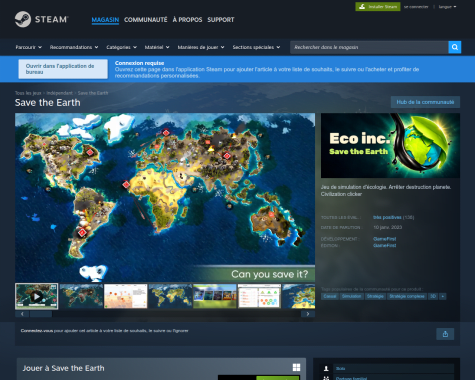475x380 pixels.
Task: Click the Steam logo in header
Action: click(x=41, y=19)
